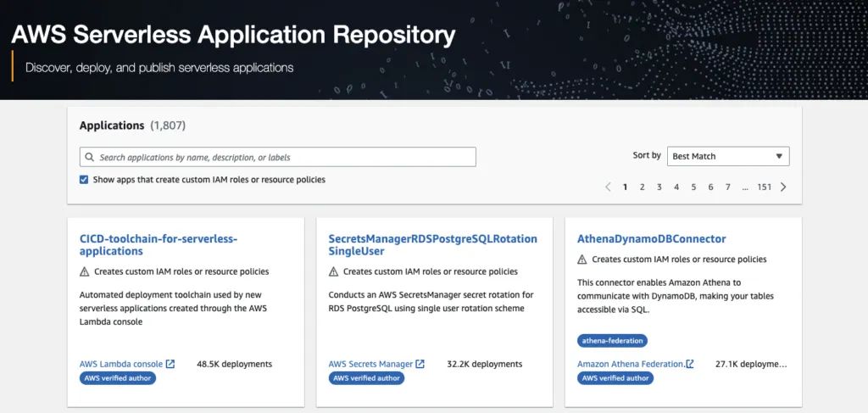Click external link icon beside Amazon Athena Federation
The image size is (868, 413).
690,365
